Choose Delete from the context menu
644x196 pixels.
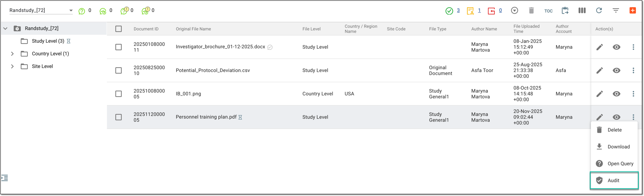(614, 130)
